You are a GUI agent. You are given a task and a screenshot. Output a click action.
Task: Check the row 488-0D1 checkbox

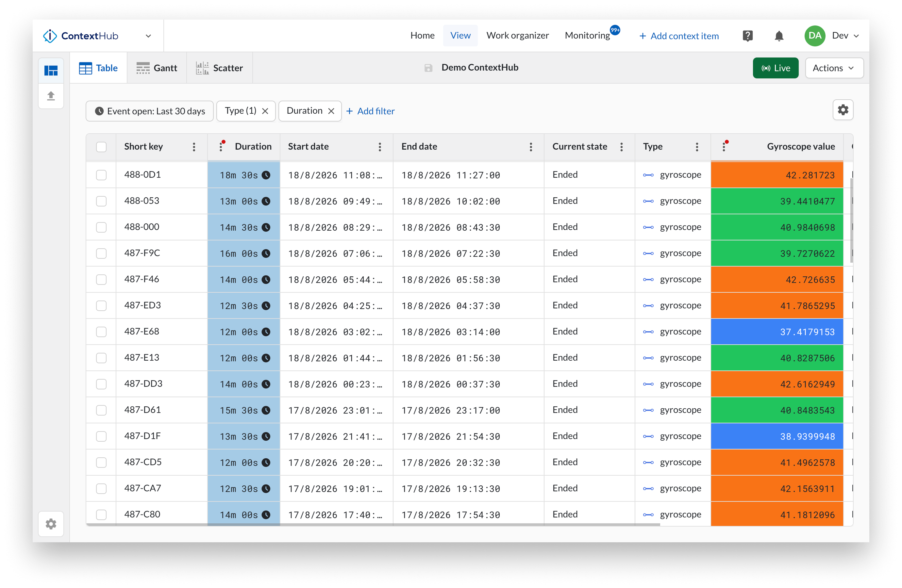point(101,175)
